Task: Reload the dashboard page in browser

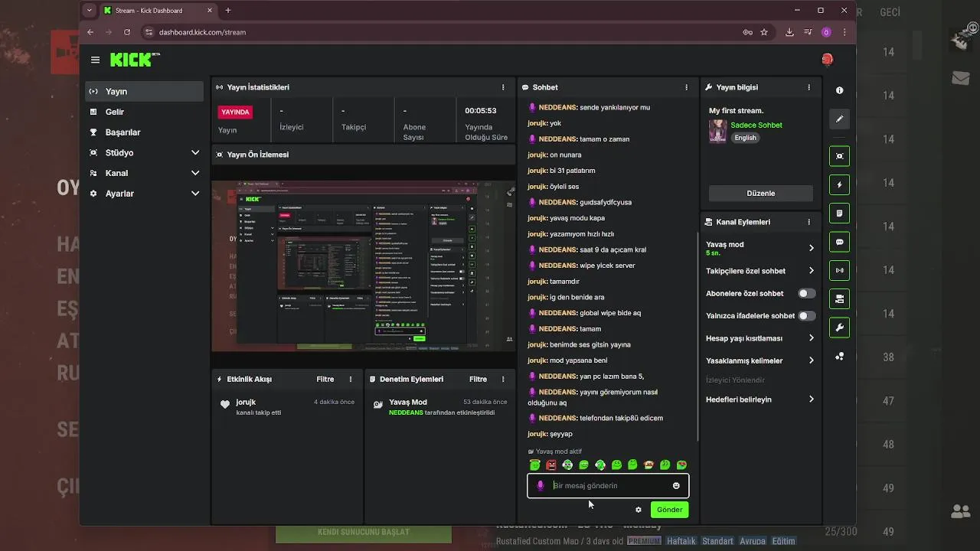Action: [127, 32]
